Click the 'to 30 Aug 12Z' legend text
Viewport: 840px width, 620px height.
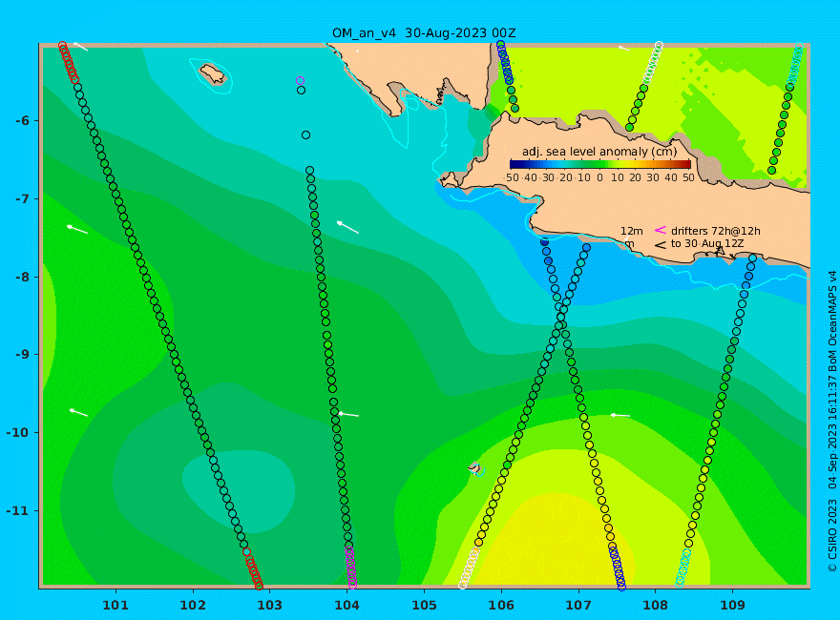click(707, 243)
